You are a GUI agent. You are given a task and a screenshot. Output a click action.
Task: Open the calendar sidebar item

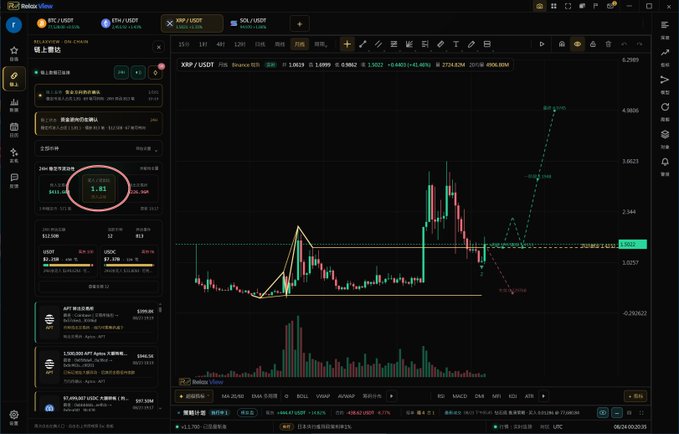coord(14,130)
